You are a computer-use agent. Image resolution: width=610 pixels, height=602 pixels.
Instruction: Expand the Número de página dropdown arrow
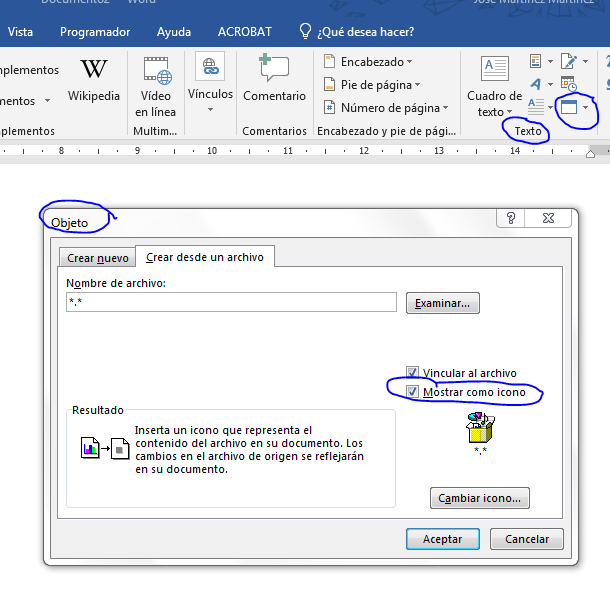click(x=445, y=107)
